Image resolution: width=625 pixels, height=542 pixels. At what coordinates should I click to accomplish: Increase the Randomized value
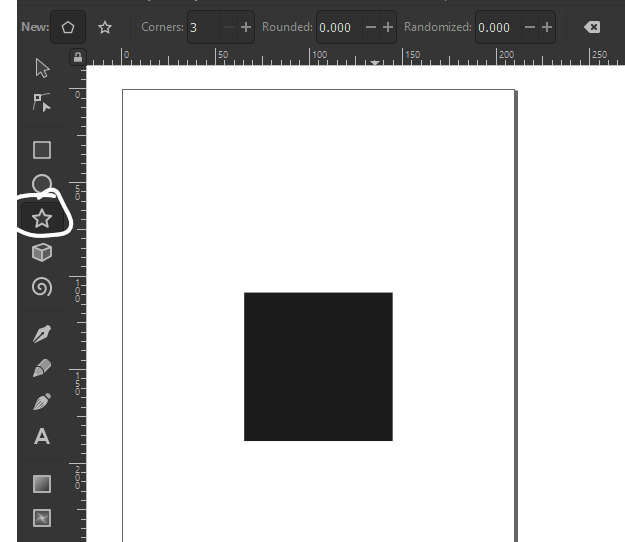point(547,27)
